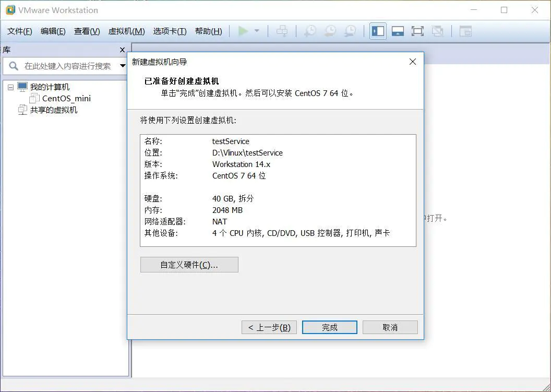Click the VMware Workstation title bar logo

coord(10,10)
